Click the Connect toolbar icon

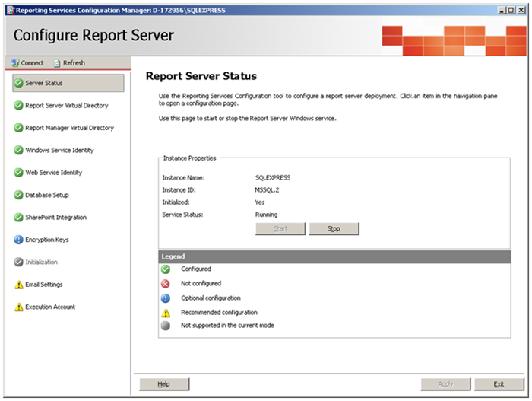[14, 63]
